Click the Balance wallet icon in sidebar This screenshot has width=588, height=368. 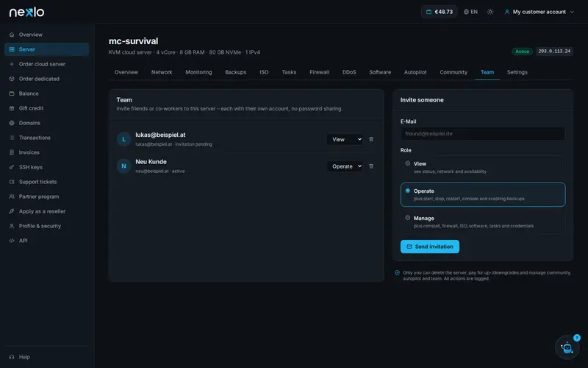click(x=12, y=93)
